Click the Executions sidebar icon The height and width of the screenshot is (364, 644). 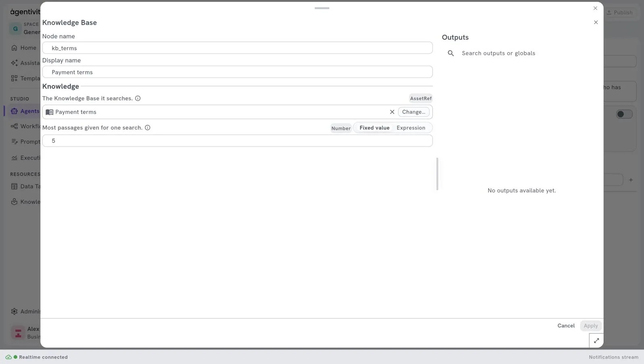coord(14,158)
